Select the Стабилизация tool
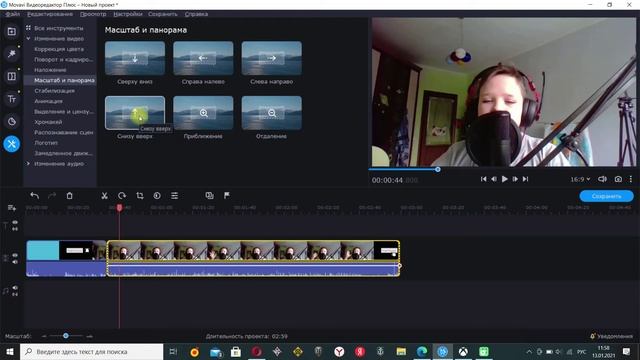 click(54, 91)
